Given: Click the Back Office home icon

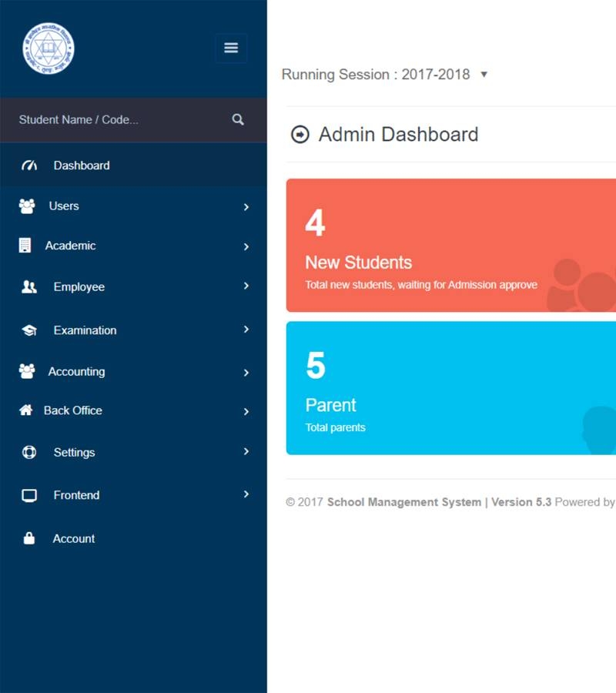Looking at the screenshot, I should coord(26,410).
